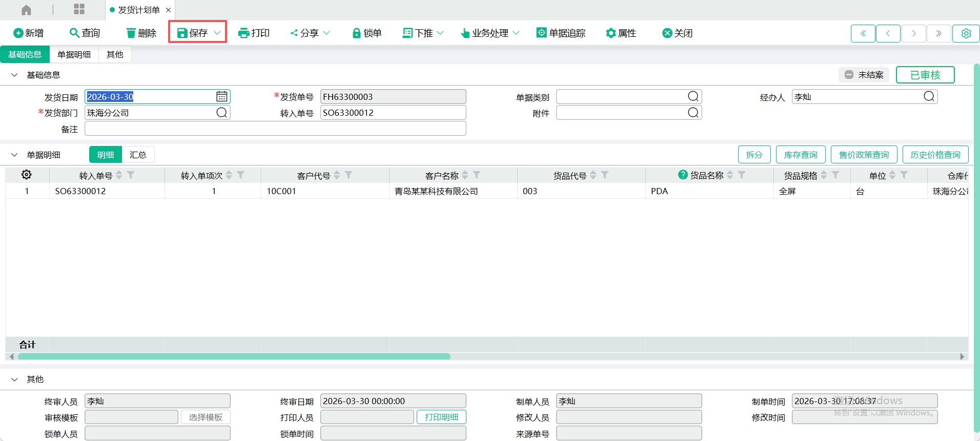980x441 pixels.
Task: Open the calendar picker for 发货日期
Action: [221, 97]
